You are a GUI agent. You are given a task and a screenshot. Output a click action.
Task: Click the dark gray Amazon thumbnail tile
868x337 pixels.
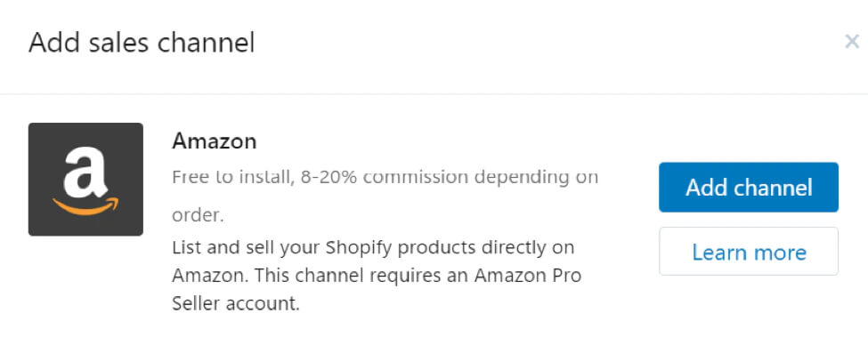tap(85, 179)
